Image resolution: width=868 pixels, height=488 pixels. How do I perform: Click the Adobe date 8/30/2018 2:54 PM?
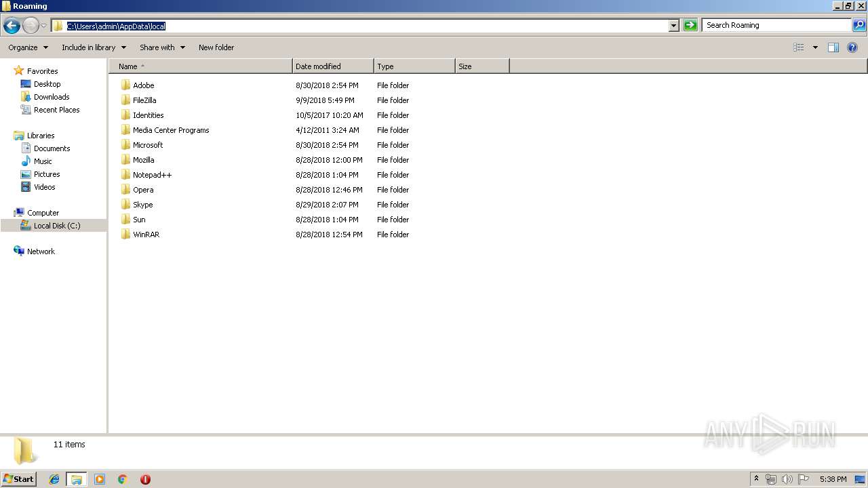(x=327, y=85)
